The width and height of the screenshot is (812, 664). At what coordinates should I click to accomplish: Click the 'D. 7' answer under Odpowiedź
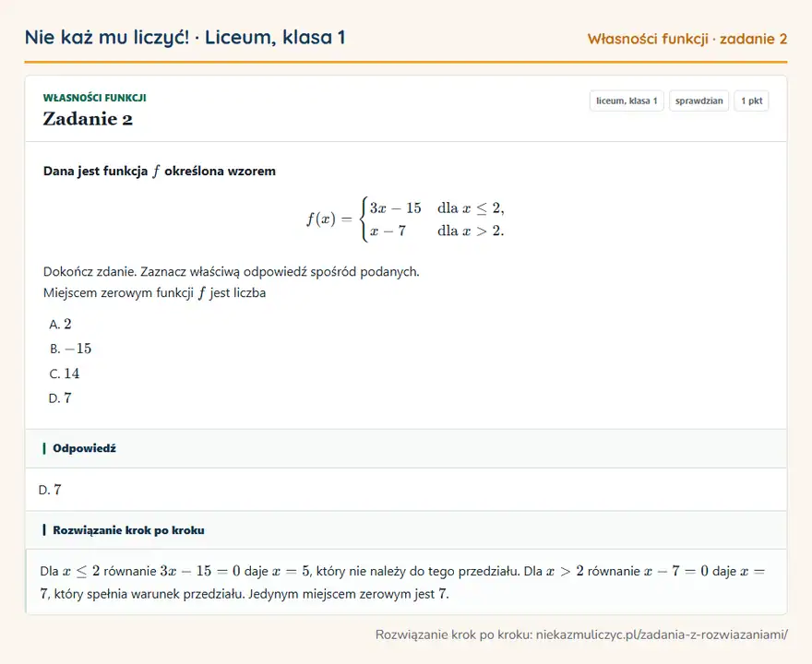[x=50, y=490]
